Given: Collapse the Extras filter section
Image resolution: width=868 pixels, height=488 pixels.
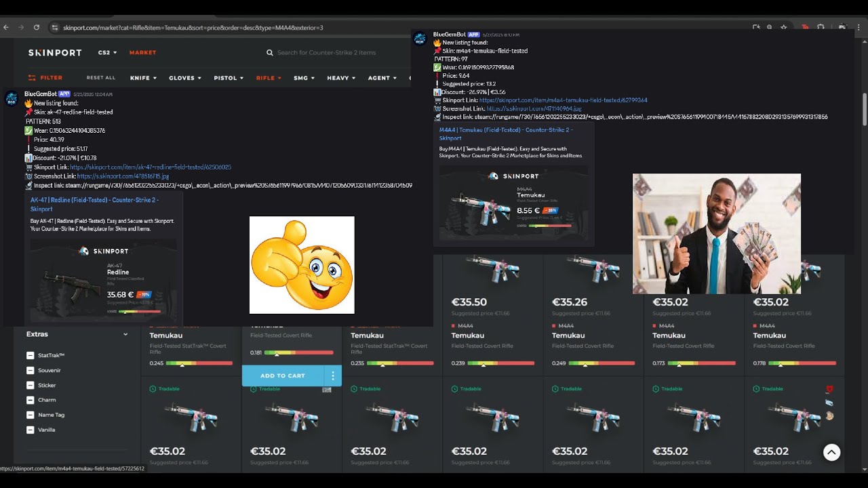Looking at the screenshot, I should tap(125, 334).
